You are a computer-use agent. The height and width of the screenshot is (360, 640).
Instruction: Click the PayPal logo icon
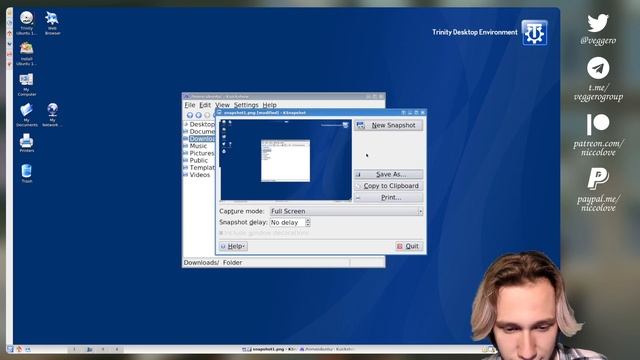tap(598, 178)
